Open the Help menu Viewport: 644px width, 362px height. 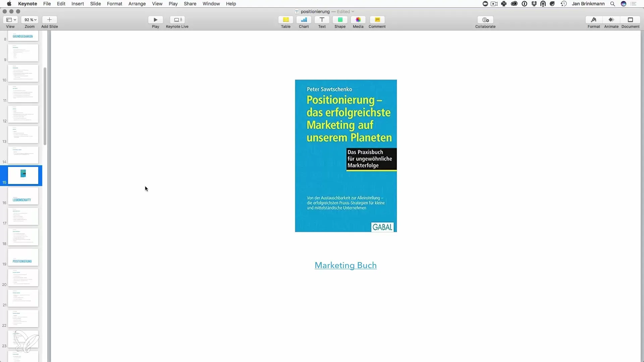tap(231, 4)
